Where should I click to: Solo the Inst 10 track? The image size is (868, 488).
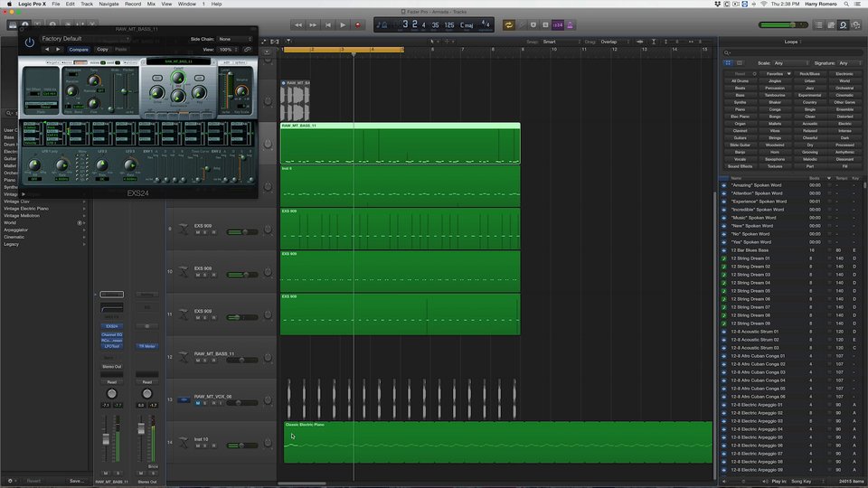pyautogui.click(x=205, y=446)
